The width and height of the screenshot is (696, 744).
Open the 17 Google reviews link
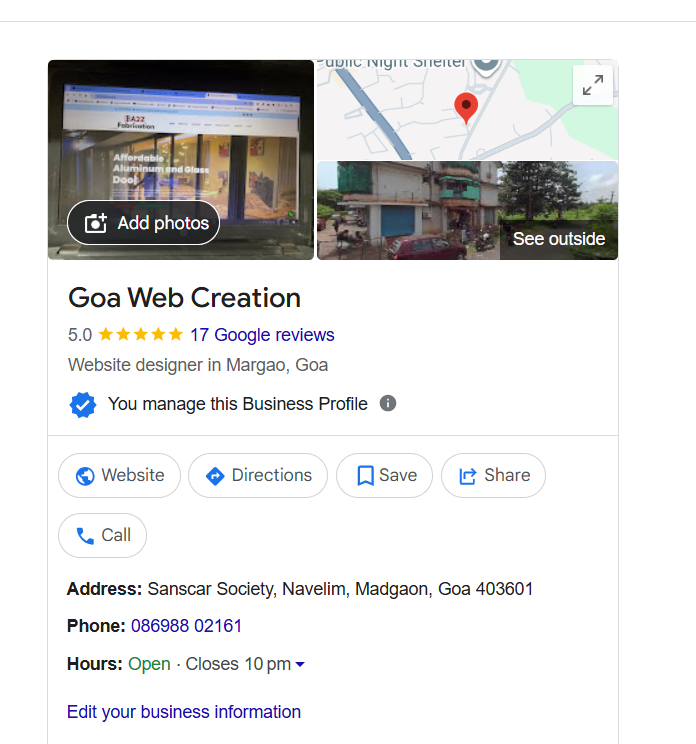pos(262,335)
